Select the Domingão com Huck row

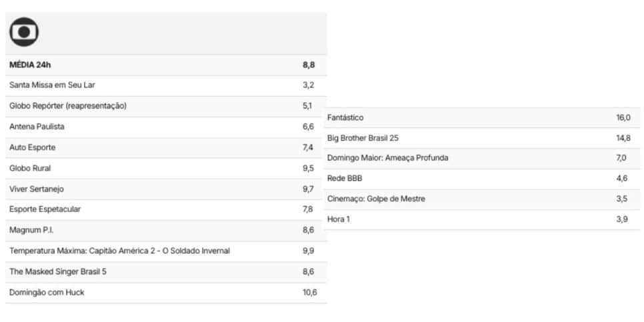tap(166, 293)
